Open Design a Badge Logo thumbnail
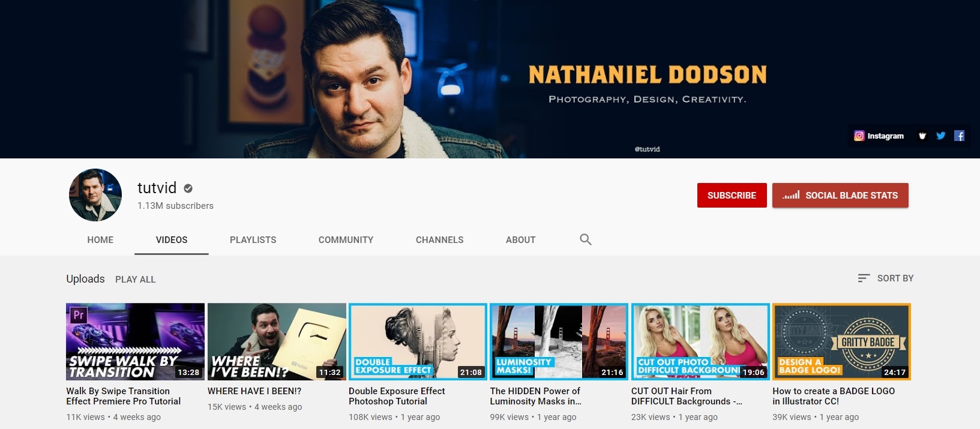980x429 pixels. tap(841, 341)
